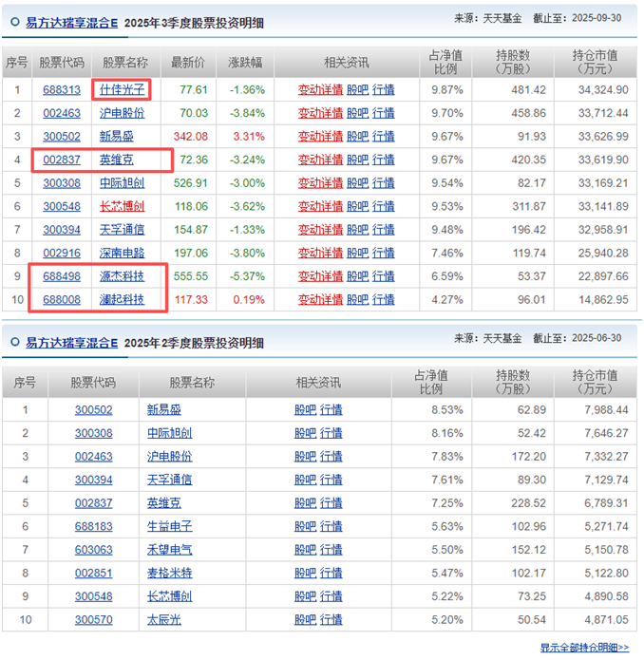Click stock code 688008
The height and width of the screenshot is (660, 644).
click(x=62, y=300)
